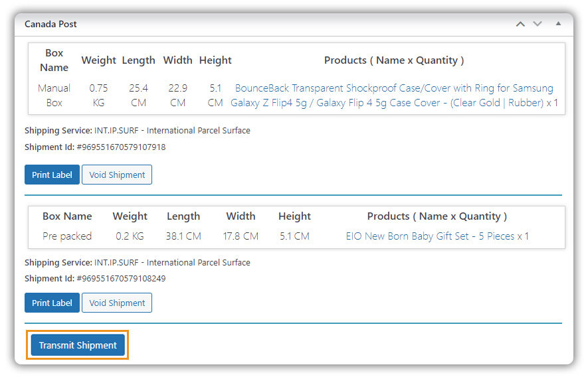Click Weight column header in second table
This screenshot has width=588, height=379.
click(x=130, y=216)
